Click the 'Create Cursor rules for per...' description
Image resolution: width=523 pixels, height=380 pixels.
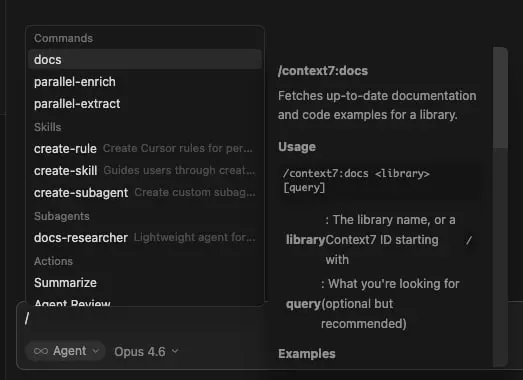click(177, 148)
